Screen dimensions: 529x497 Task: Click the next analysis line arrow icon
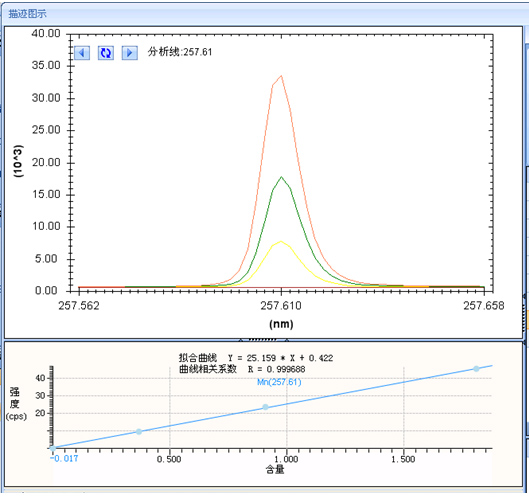(130, 53)
